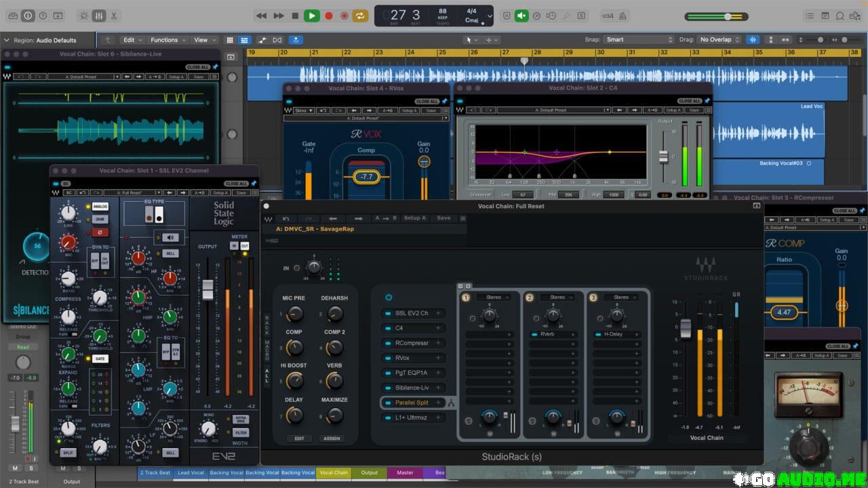Open Stereo dropdown of parallel rack 1
Viewport: 868px width, 488px height.
click(x=494, y=297)
